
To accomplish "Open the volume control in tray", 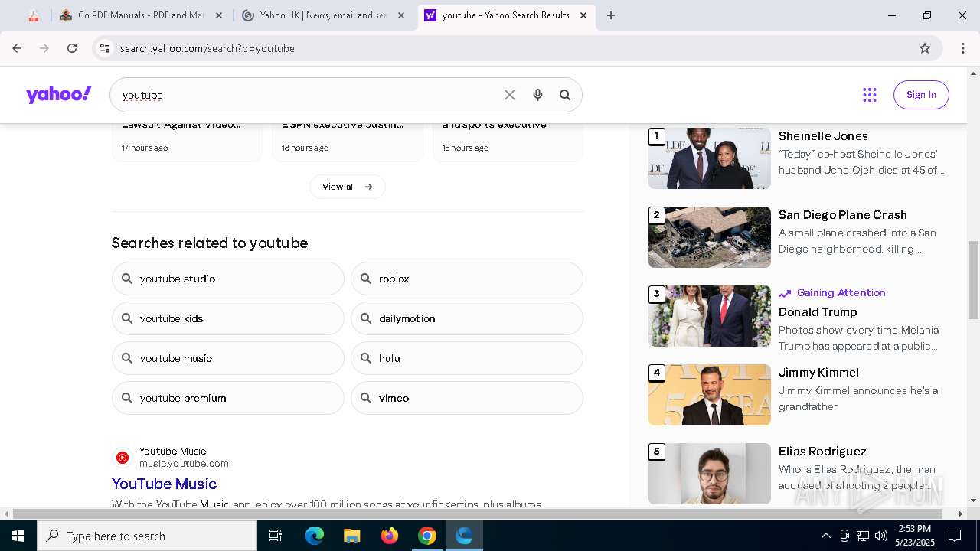I will point(881,536).
